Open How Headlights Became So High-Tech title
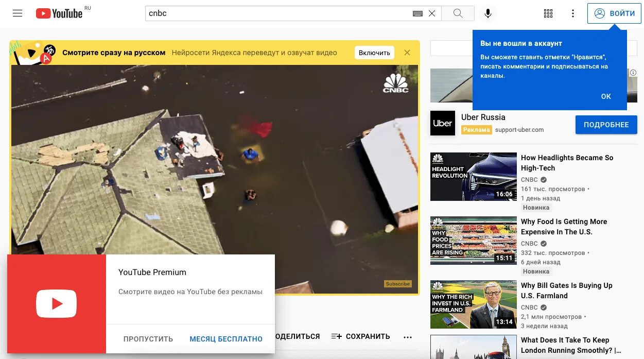 coord(567,163)
